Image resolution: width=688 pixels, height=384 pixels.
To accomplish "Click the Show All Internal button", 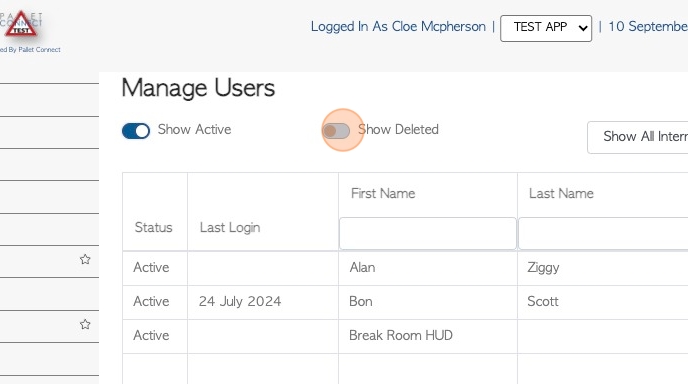I will tap(638, 137).
